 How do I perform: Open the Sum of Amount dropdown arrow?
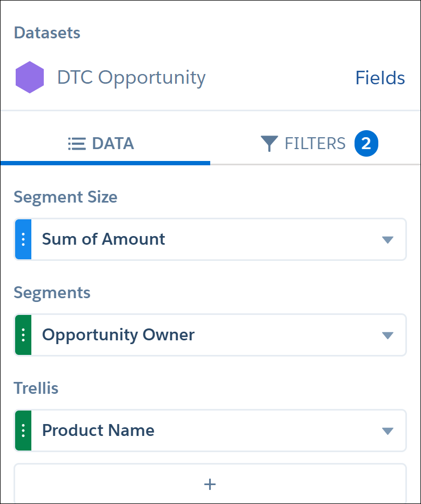[387, 240]
